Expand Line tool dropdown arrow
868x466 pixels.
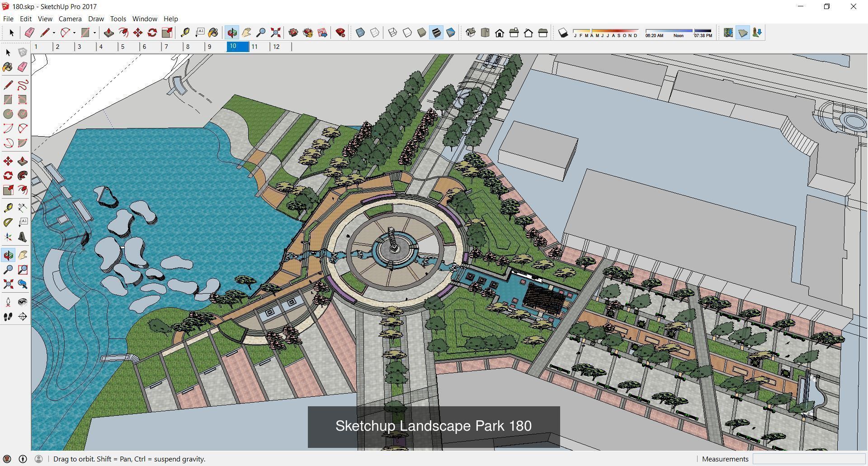54,33
